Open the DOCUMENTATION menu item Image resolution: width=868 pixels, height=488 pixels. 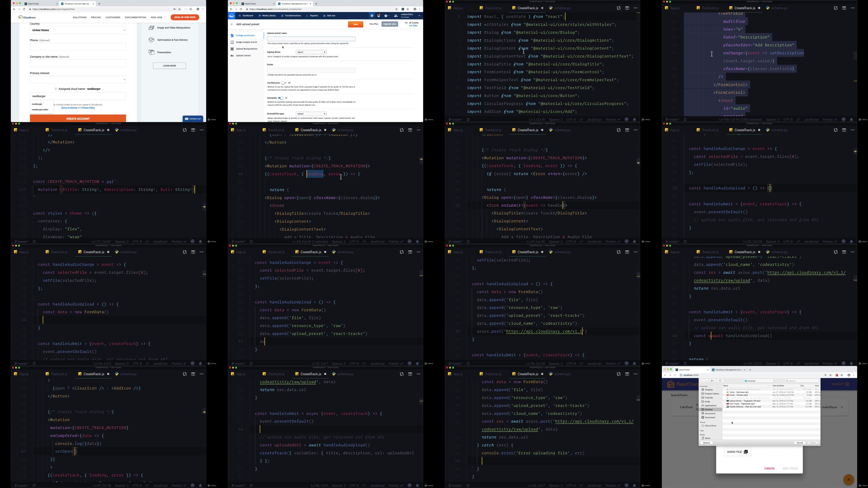[x=135, y=18]
